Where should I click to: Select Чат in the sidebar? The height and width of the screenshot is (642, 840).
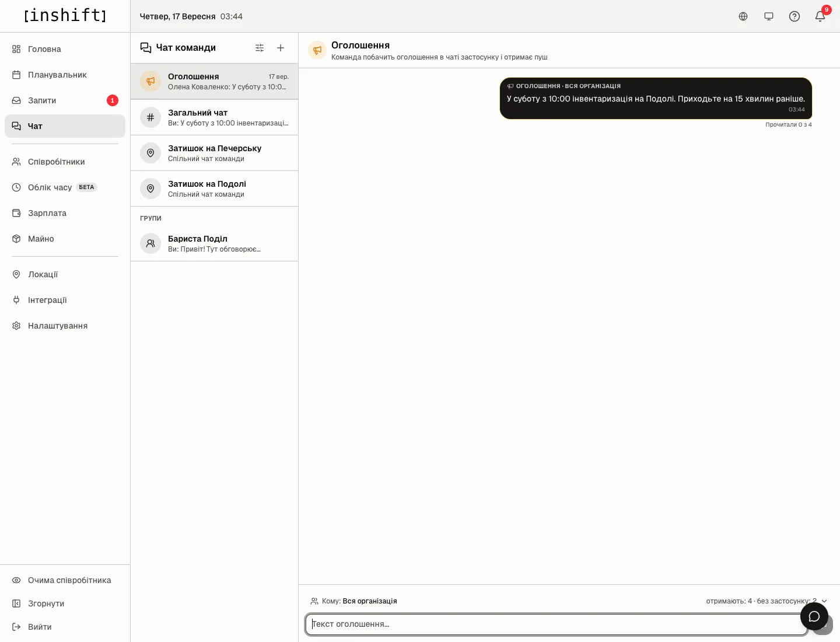pos(65,126)
